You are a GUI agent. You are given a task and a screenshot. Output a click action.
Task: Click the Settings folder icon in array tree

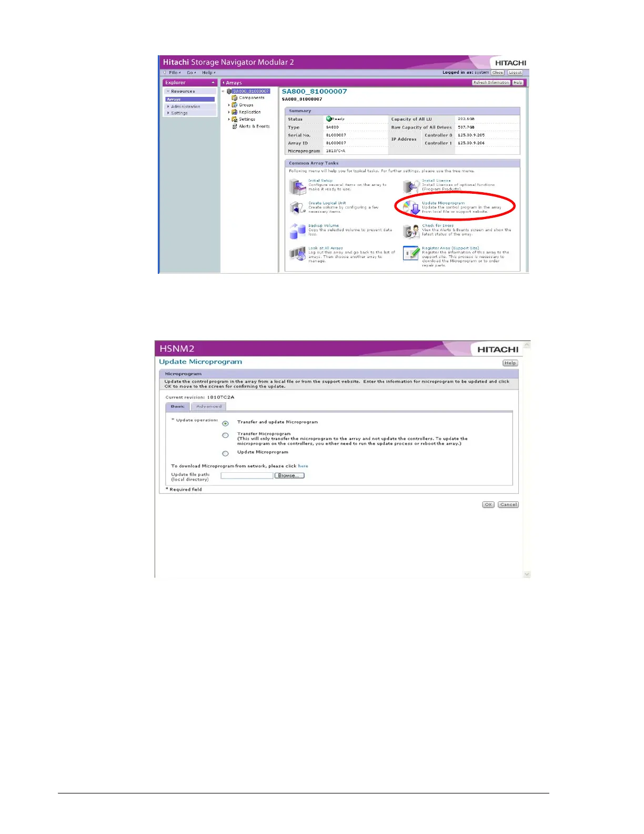(235, 120)
